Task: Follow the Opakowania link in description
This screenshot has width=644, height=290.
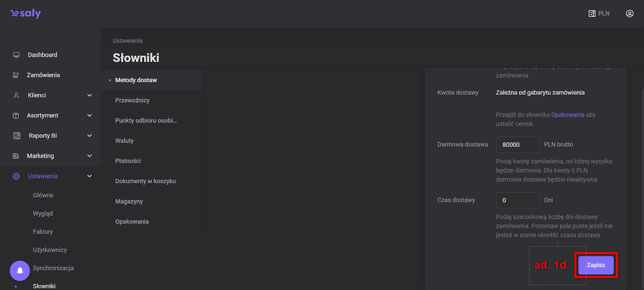Action: (568, 115)
